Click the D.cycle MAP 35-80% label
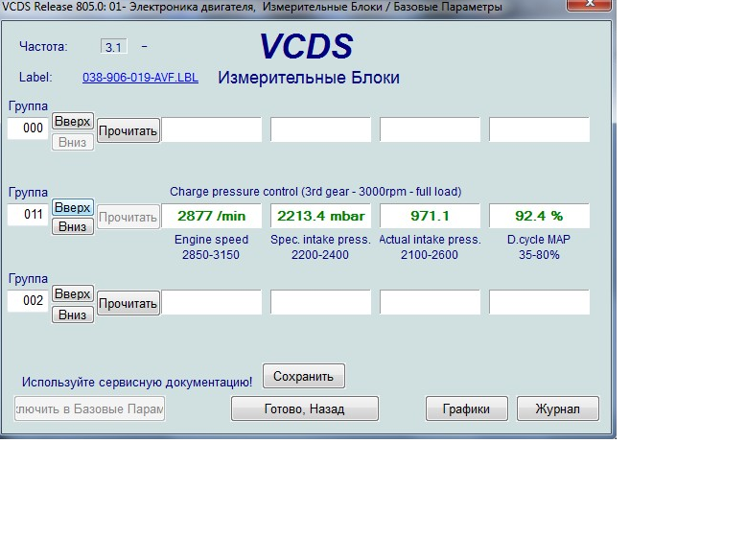Viewport: 746px width, 560px height. point(539,247)
